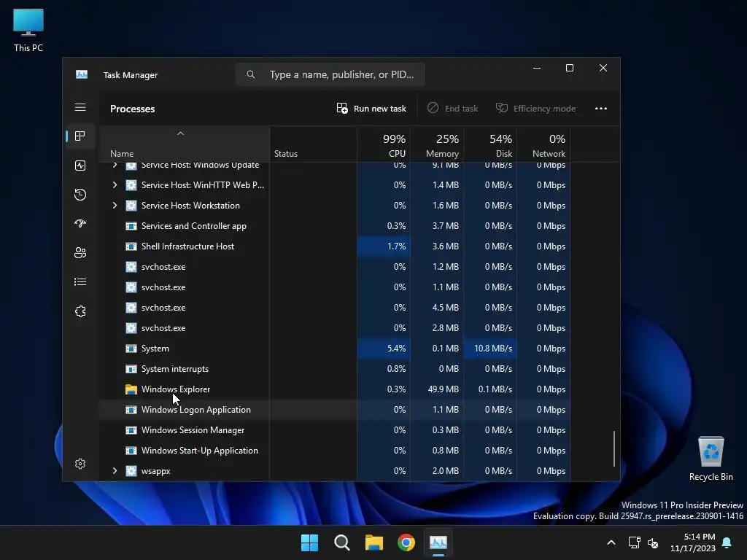Open the three-dot more options menu

click(x=601, y=109)
